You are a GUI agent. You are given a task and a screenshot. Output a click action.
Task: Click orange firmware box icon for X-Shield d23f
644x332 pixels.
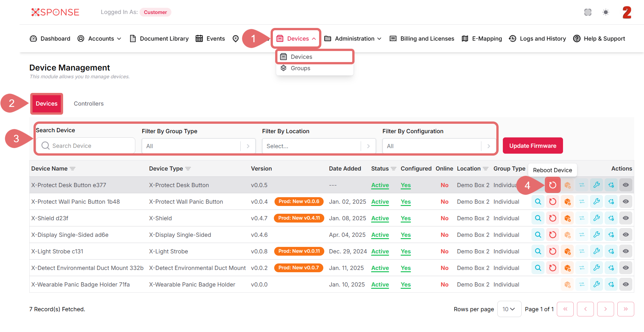pos(567,218)
